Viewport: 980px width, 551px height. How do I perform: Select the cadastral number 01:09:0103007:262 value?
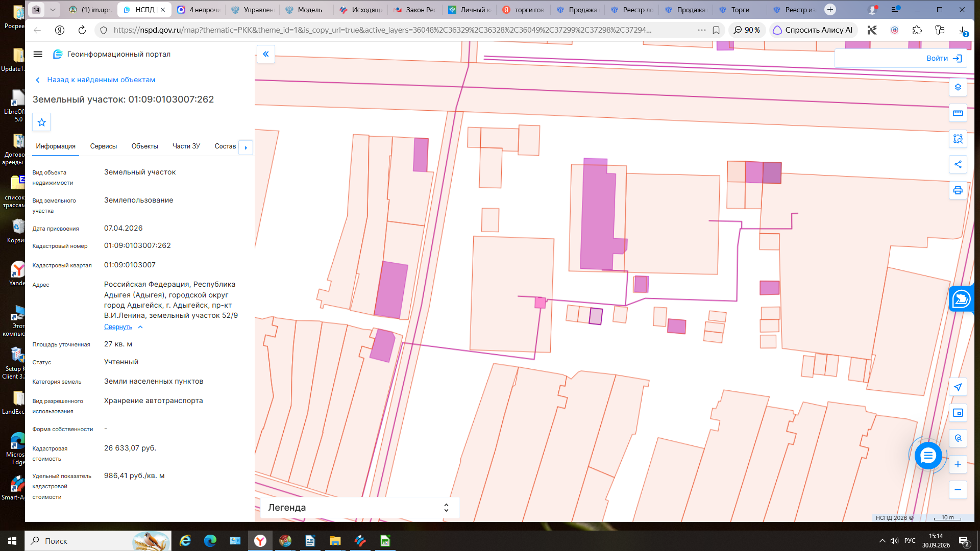tap(137, 246)
